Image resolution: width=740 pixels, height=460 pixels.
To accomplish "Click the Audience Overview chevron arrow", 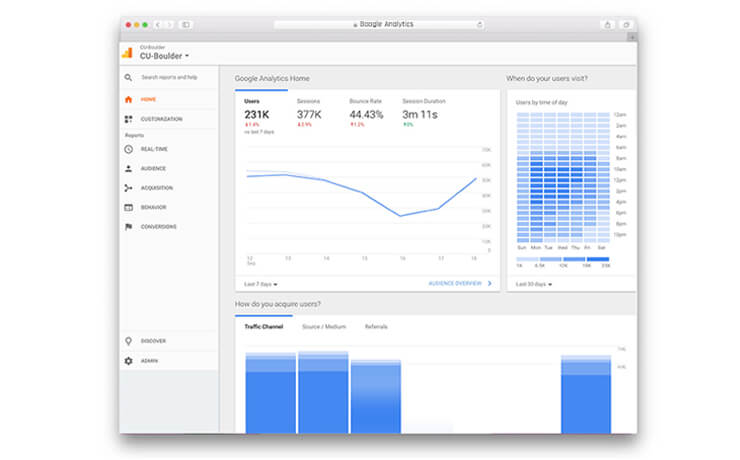I will (x=489, y=284).
